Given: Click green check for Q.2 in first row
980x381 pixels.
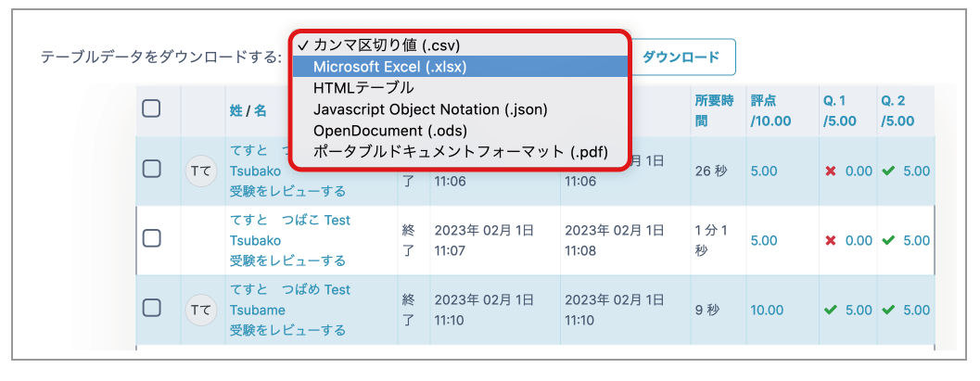Looking at the screenshot, I should (x=888, y=171).
